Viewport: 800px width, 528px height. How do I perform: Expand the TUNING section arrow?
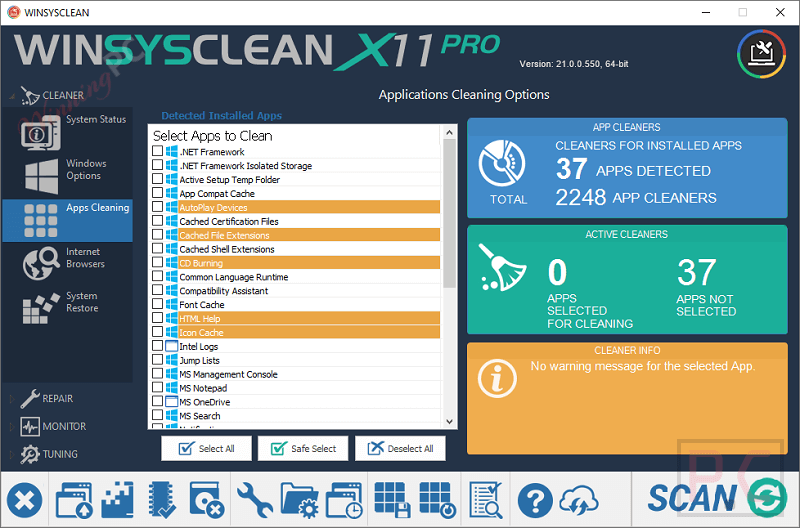point(12,454)
